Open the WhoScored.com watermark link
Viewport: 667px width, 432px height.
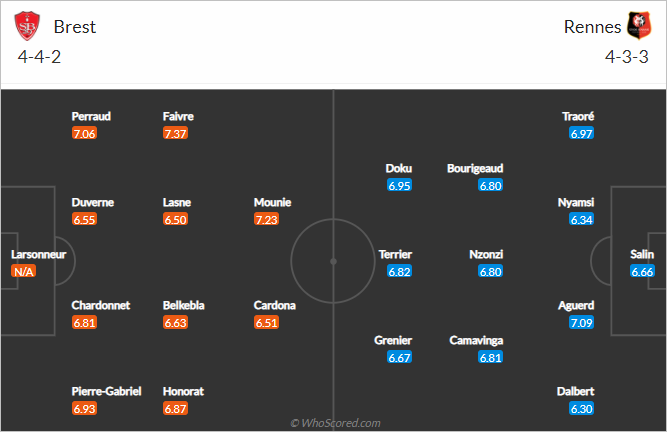[335, 423]
